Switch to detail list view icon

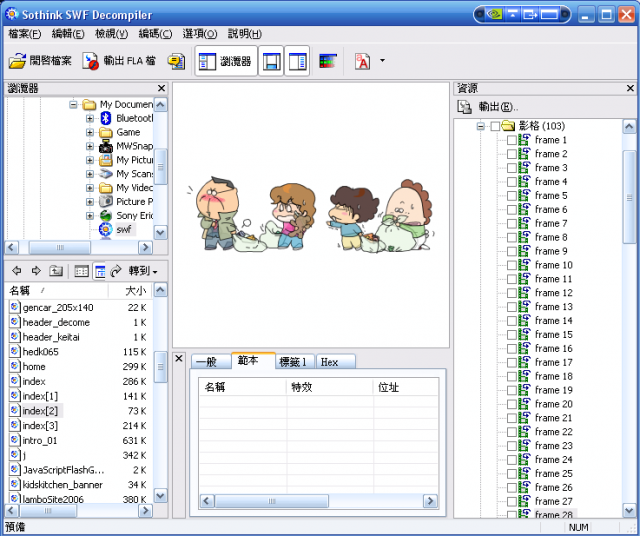[x=100, y=271]
